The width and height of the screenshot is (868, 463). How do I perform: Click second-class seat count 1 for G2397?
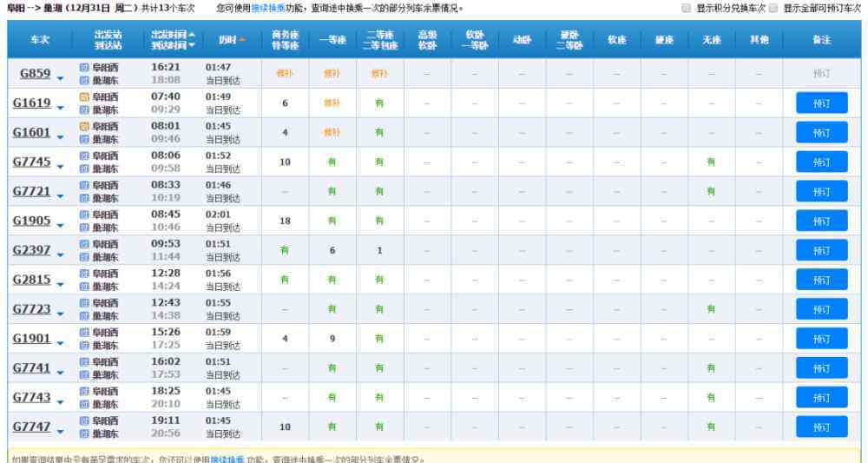(x=379, y=250)
